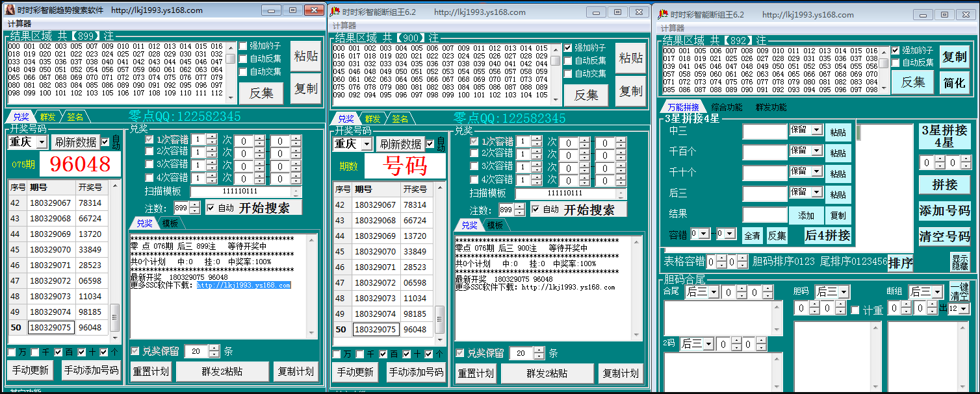Open the 保留 dropdown in 中三 row
Viewport: 980px width, 394px height.
[x=817, y=130]
